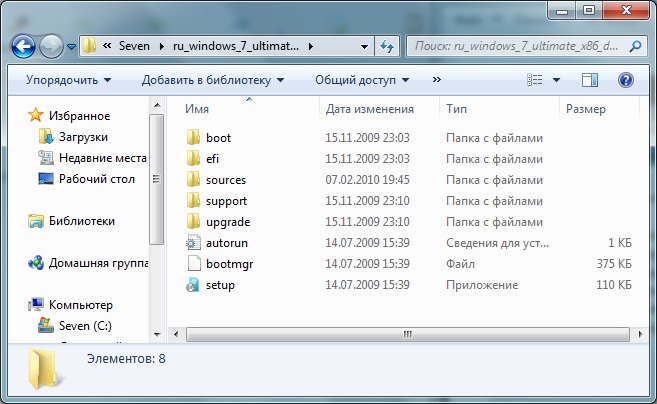This screenshot has height=404, width=657.
Task: Expand arrow after Seven breadcrumb
Action: [x=162, y=46]
